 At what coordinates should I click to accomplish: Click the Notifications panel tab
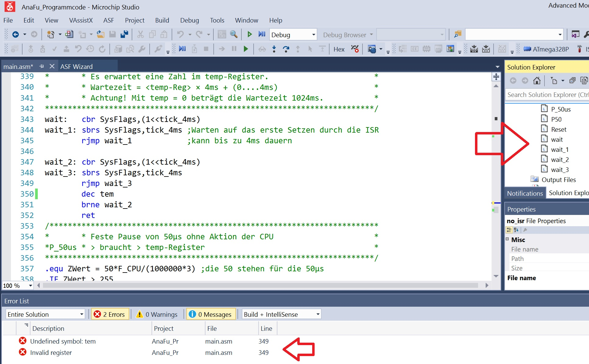pyautogui.click(x=525, y=193)
